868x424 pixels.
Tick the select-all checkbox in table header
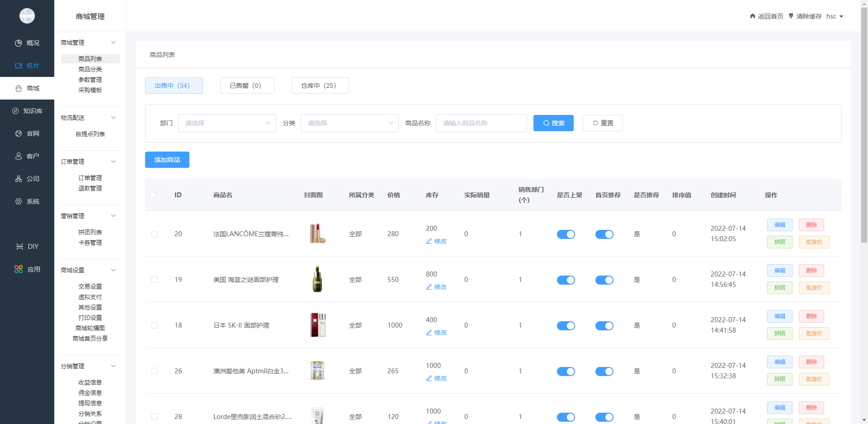(x=153, y=195)
